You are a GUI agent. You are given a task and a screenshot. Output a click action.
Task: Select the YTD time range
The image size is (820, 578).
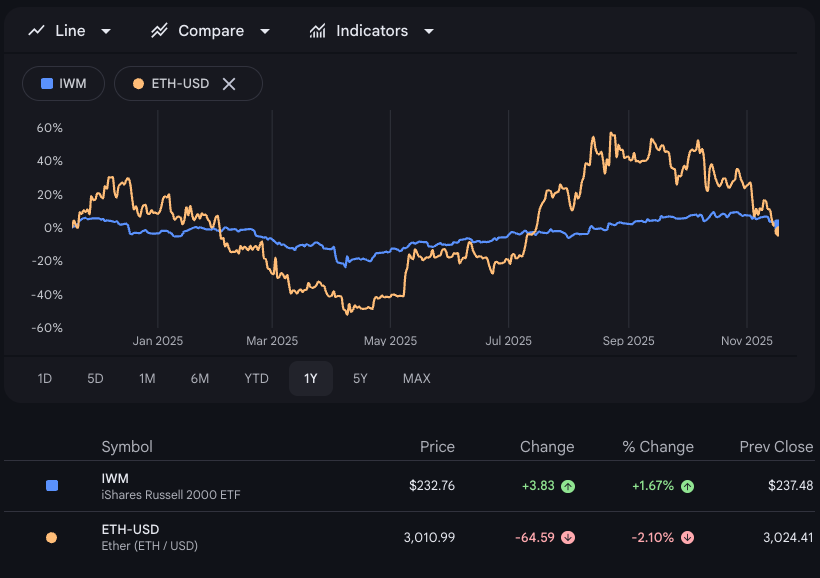pyautogui.click(x=256, y=378)
